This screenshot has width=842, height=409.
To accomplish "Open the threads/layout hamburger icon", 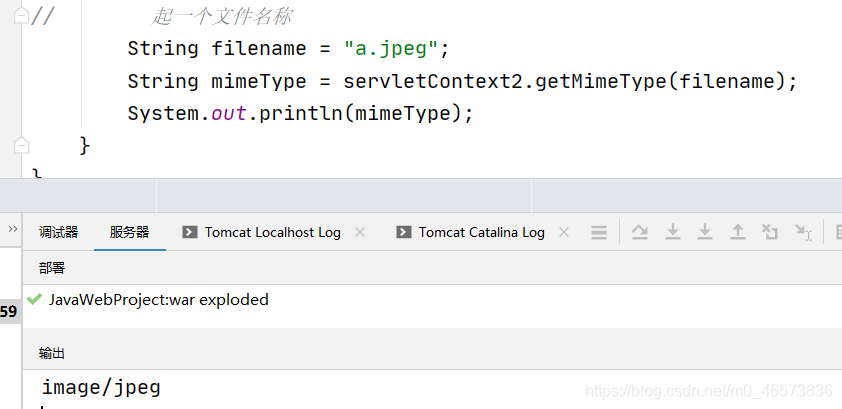I will click(599, 232).
